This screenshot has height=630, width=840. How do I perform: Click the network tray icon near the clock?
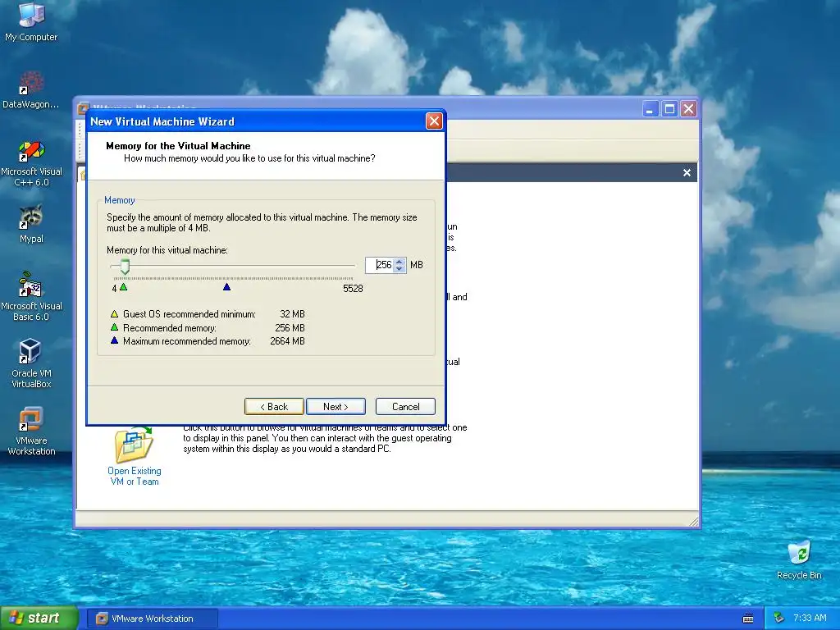click(x=779, y=618)
